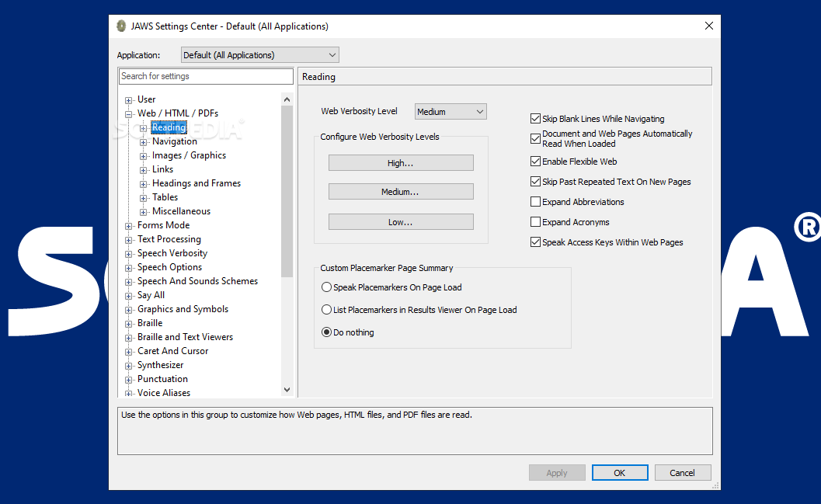Uncheck Enable Flexible Web

[535, 162]
